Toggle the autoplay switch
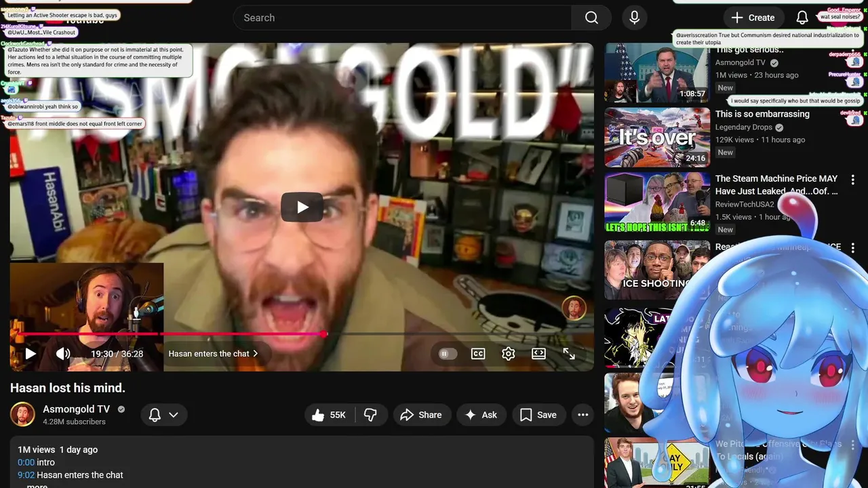This screenshot has width=868, height=488. click(x=448, y=354)
